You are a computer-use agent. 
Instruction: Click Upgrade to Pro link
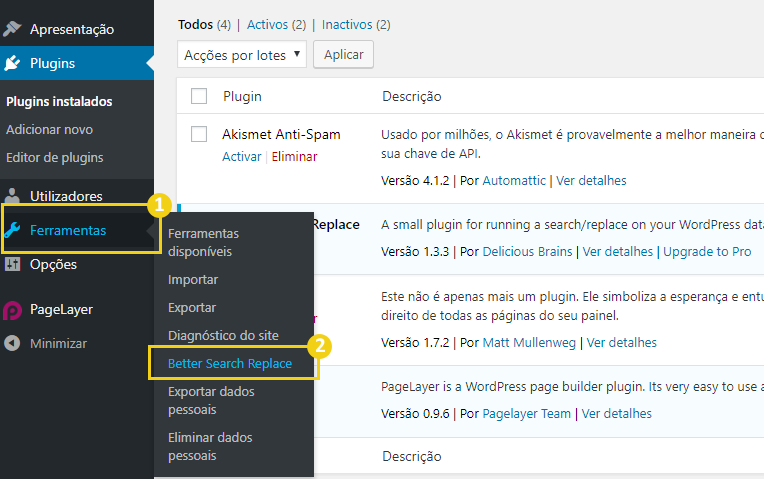(707, 251)
